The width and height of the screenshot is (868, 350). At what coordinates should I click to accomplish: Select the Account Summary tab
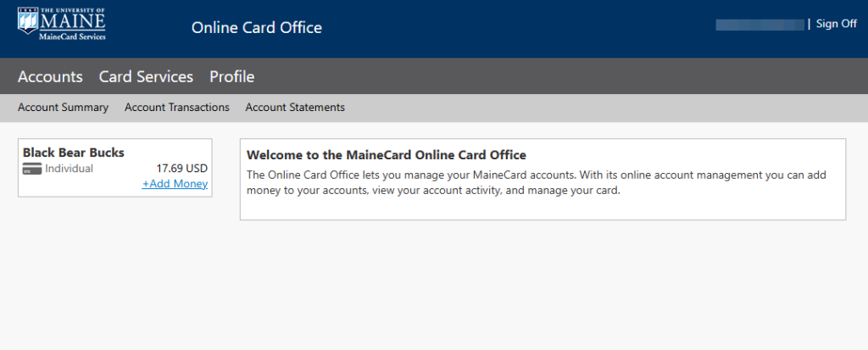coord(63,108)
